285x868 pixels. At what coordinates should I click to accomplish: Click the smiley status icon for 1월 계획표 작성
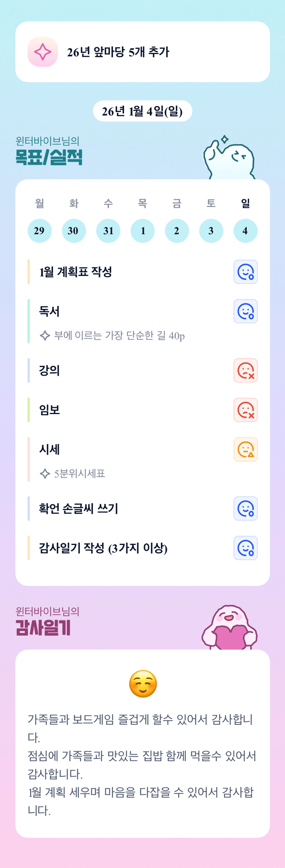pos(245,272)
